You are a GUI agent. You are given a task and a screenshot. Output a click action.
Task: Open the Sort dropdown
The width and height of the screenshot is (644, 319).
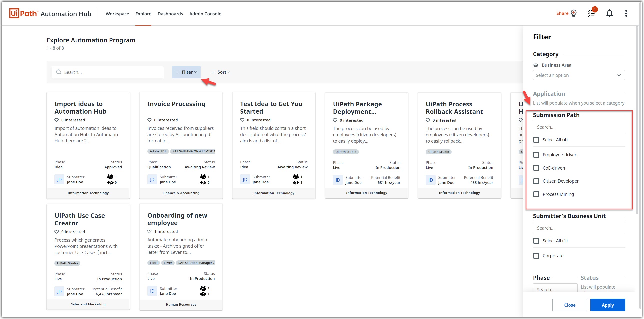tap(221, 72)
